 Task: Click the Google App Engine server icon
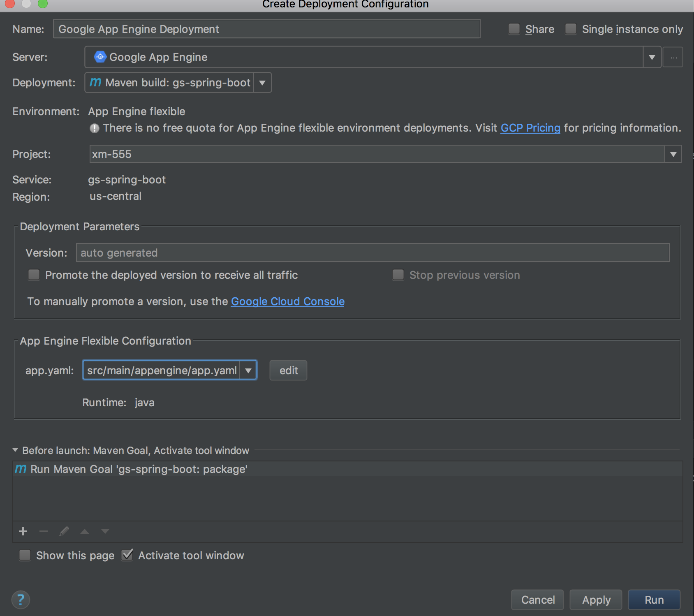point(100,57)
